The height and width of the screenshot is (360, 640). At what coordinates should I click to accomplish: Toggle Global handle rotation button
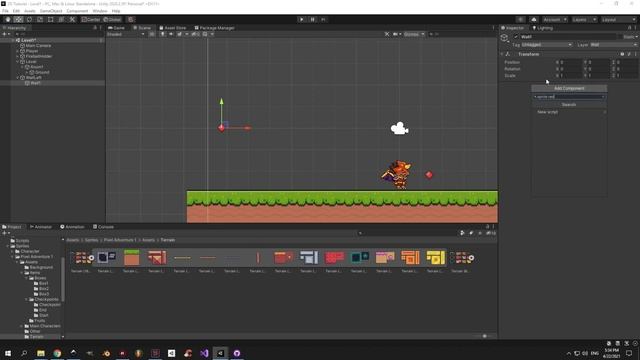coord(112,20)
